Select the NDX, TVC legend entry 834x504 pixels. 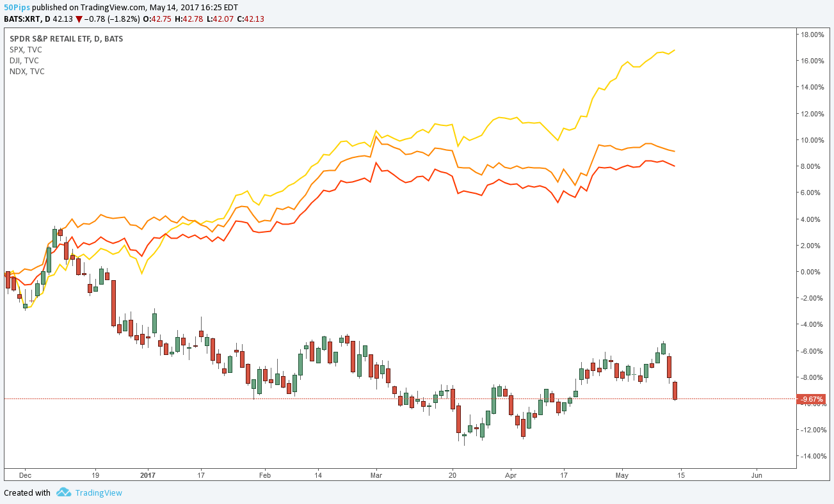click(27, 71)
